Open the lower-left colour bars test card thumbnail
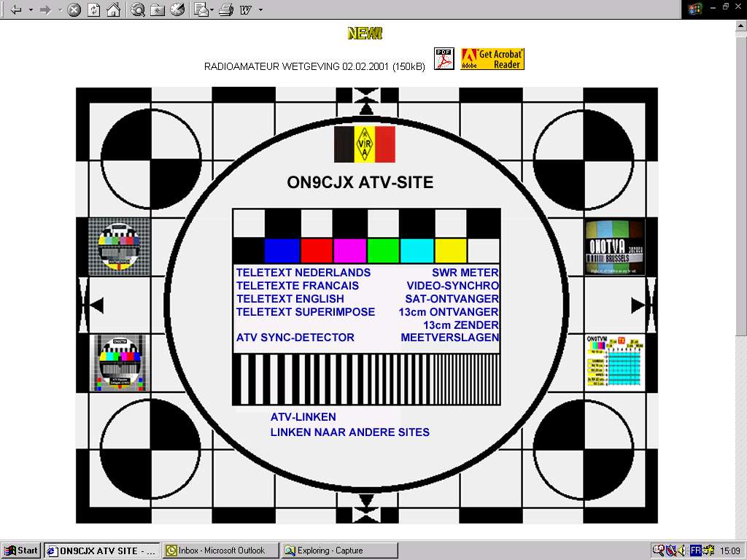This screenshot has height=560, width=747. [x=120, y=363]
